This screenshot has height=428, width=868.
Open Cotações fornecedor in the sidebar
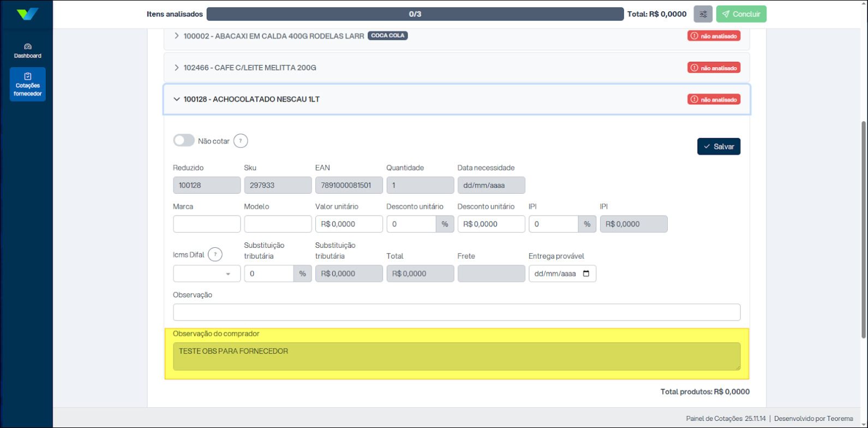[28, 85]
